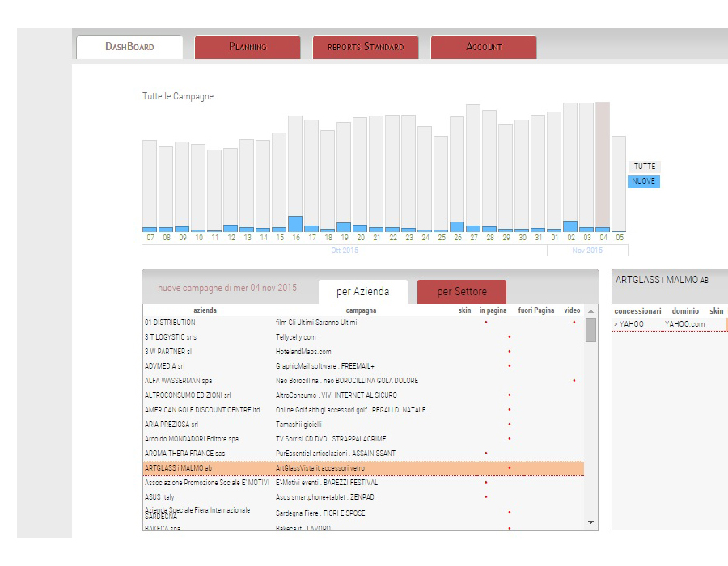Click the Tellycelly.com campaign
Screen dimensions: 728x566
click(x=296, y=337)
